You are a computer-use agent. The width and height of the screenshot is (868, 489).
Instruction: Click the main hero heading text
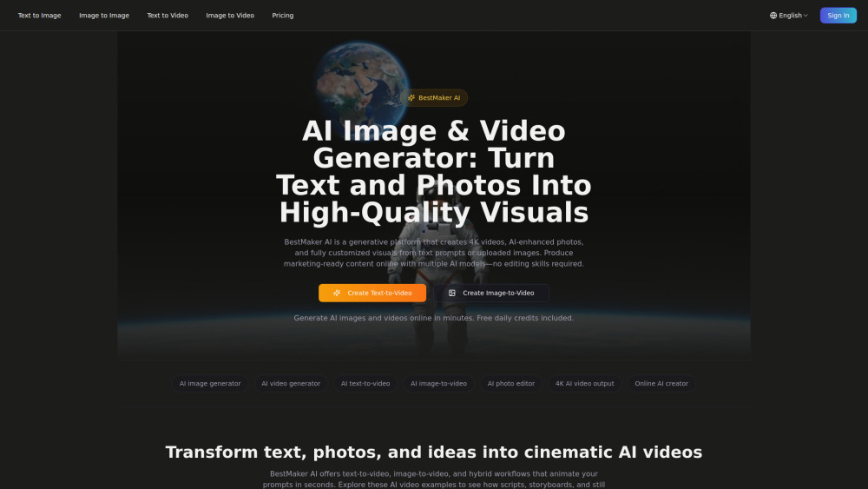(x=434, y=172)
